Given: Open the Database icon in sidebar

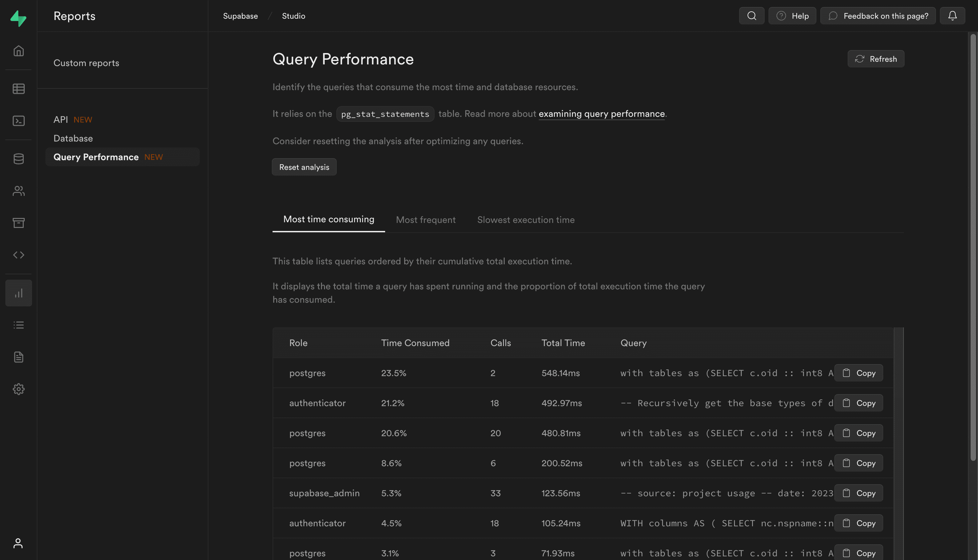Looking at the screenshot, I should 18,159.
